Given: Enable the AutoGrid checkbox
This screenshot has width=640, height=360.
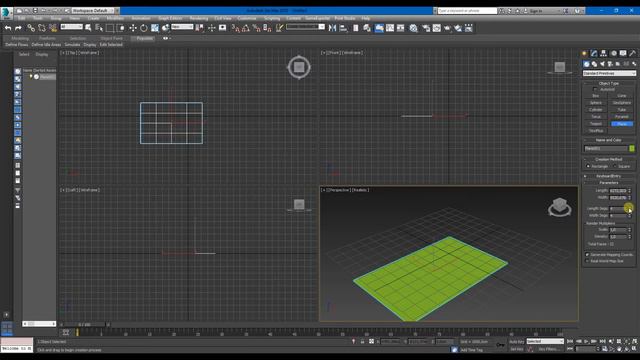Looking at the screenshot, I should click(595, 89).
